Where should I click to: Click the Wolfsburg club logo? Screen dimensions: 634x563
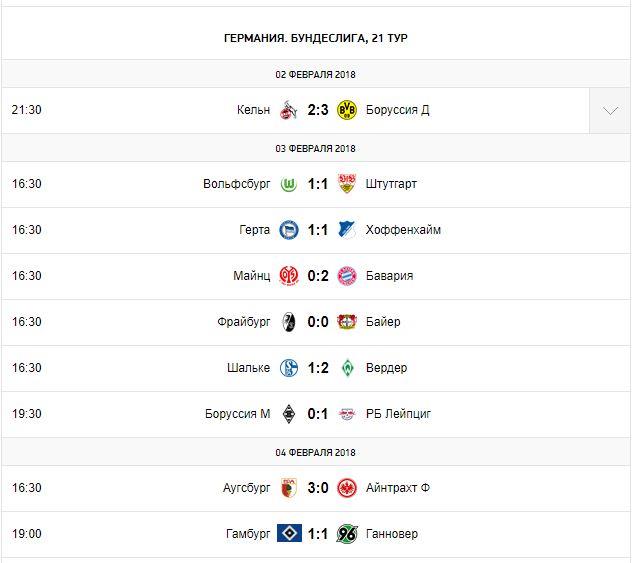coord(289,184)
